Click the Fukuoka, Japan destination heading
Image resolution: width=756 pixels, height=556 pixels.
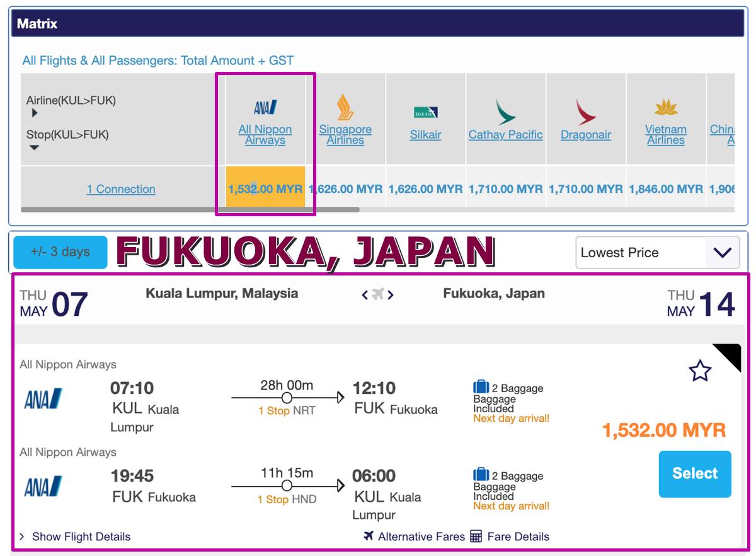(x=494, y=293)
